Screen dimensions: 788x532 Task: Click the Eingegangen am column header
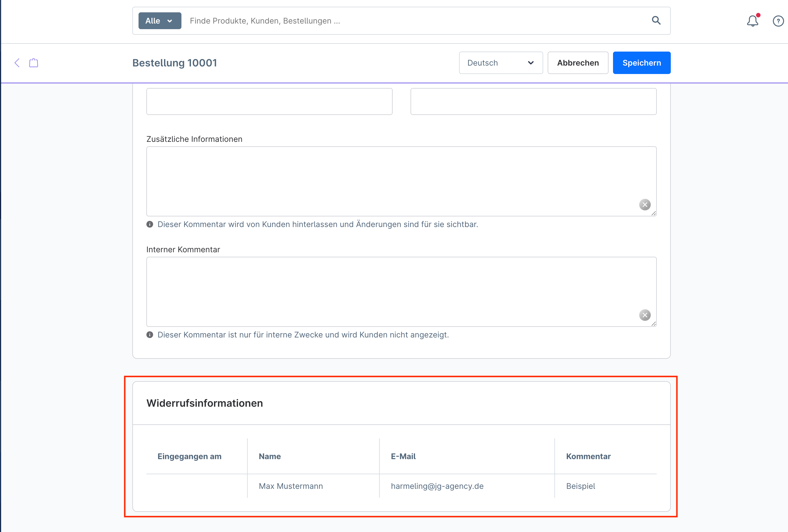pos(189,456)
